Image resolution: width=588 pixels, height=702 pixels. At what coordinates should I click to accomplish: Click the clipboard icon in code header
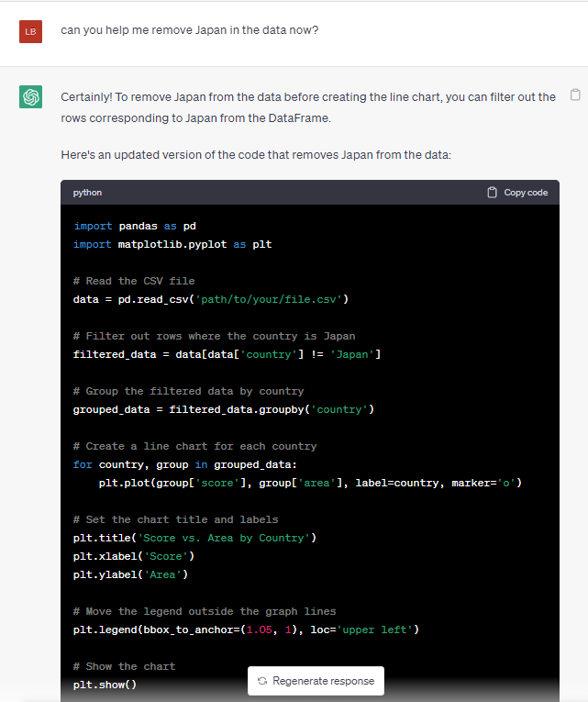[x=493, y=193]
